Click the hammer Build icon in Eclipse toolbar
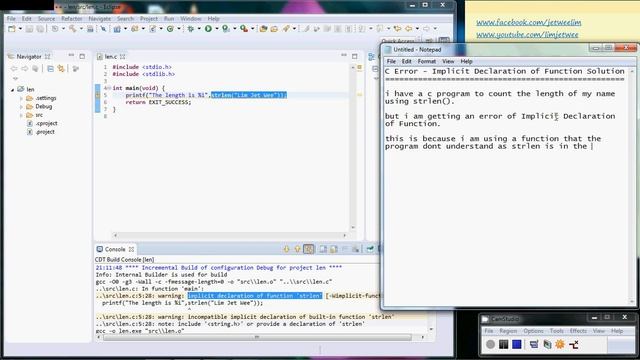This screenshot has height=360, width=640. click(73, 29)
